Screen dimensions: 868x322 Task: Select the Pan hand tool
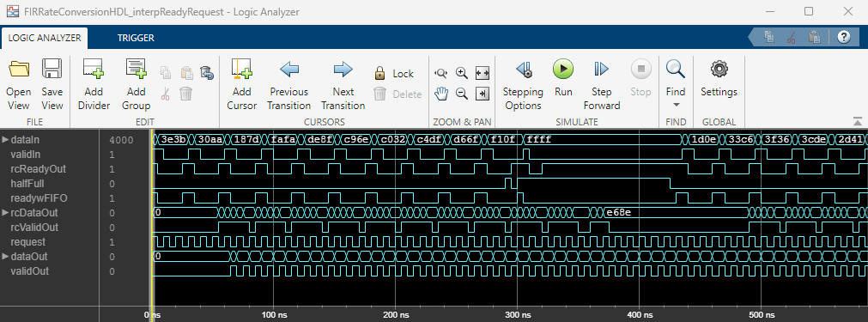[440, 94]
